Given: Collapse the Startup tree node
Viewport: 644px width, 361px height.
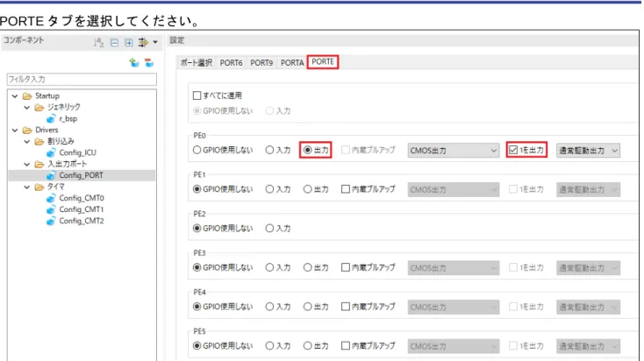Looking at the screenshot, I should (x=15, y=96).
